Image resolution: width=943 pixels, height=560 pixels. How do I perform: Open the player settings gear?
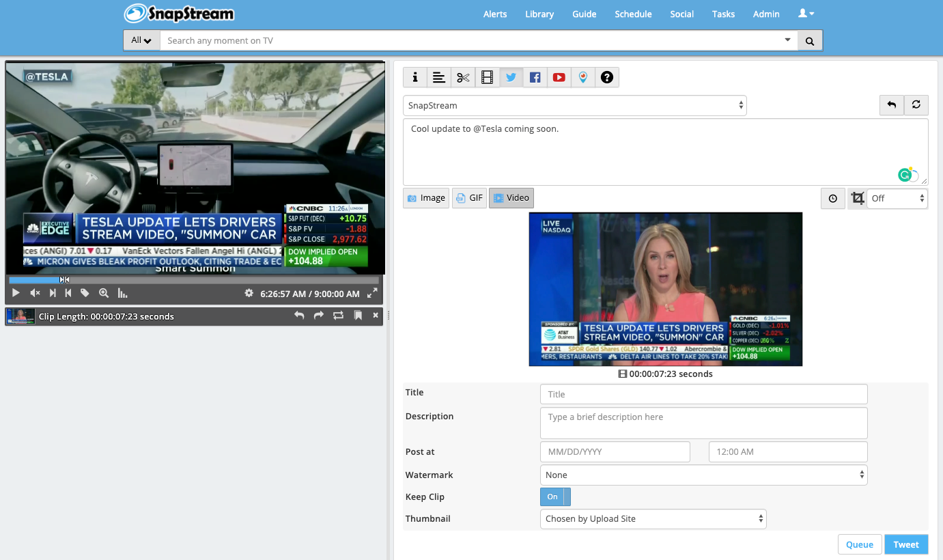pos(249,294)
